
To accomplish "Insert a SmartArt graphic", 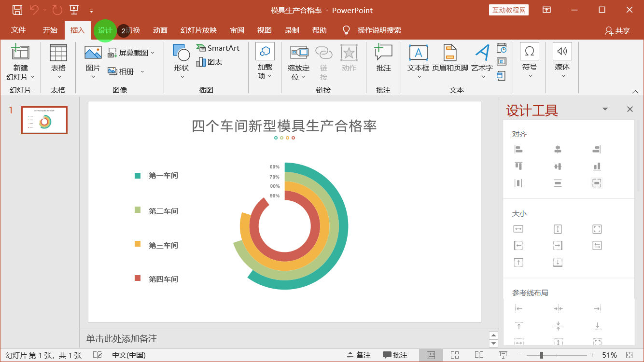I will click(x=218, y=48).
